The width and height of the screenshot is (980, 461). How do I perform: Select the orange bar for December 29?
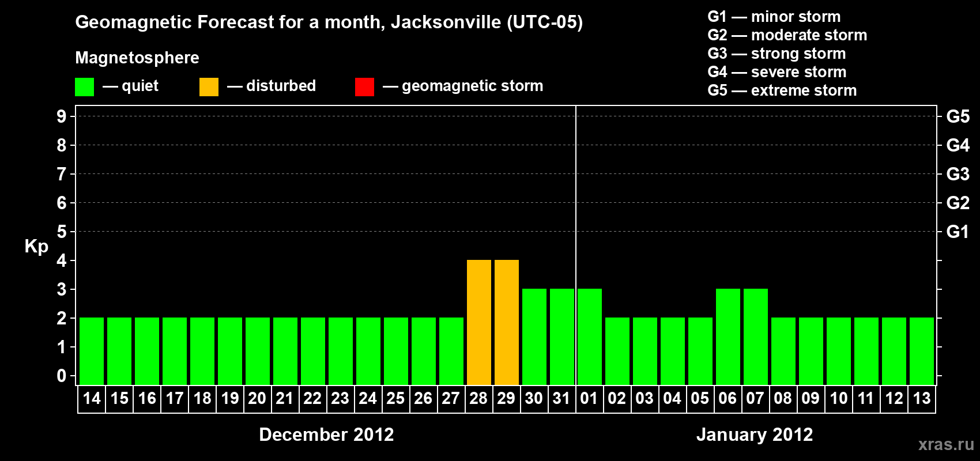(x=507, y=322)
